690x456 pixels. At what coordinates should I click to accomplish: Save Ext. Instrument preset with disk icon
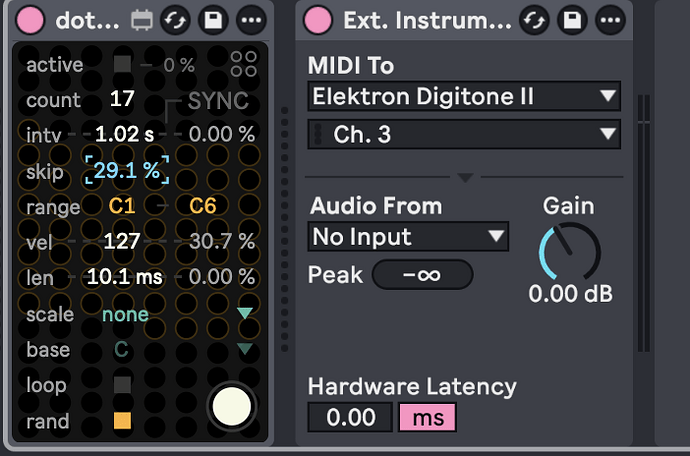pyautogui.click(x=572, y=20)
